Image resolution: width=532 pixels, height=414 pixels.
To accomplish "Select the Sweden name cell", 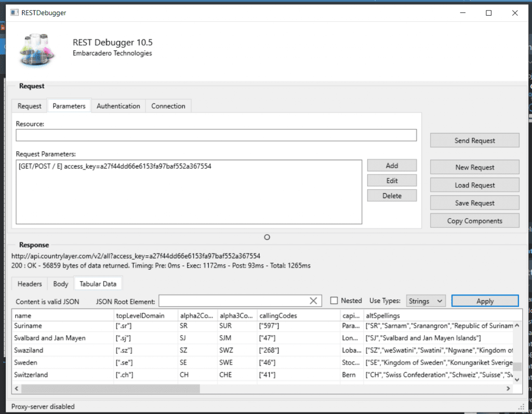I will click(x=63, y=363).
